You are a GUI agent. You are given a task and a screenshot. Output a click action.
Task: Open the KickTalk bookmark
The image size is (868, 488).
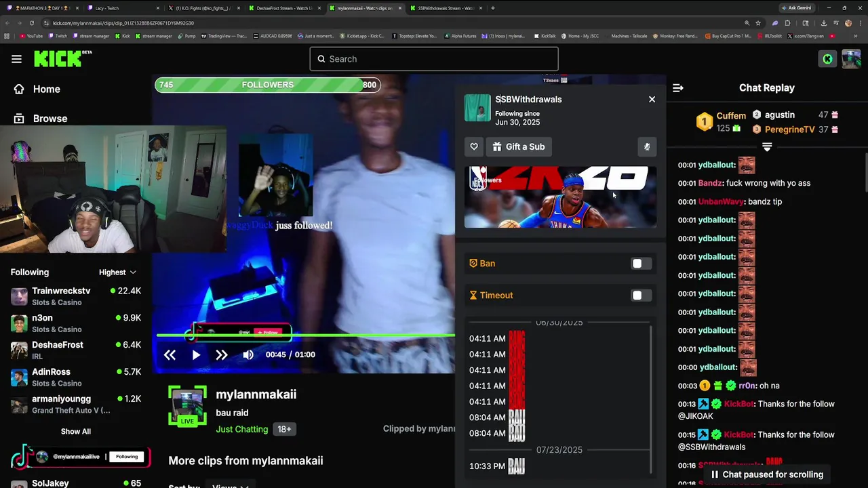click(544, 36)
